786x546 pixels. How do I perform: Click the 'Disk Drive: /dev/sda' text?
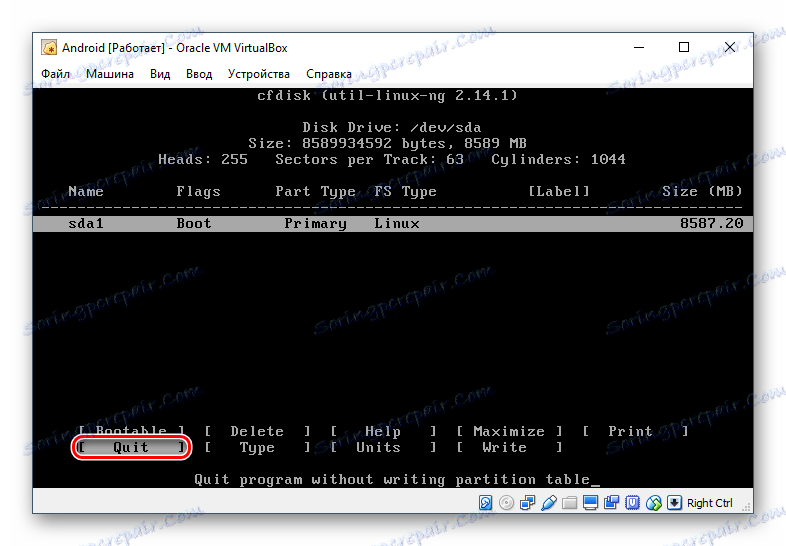click(392, 127)
